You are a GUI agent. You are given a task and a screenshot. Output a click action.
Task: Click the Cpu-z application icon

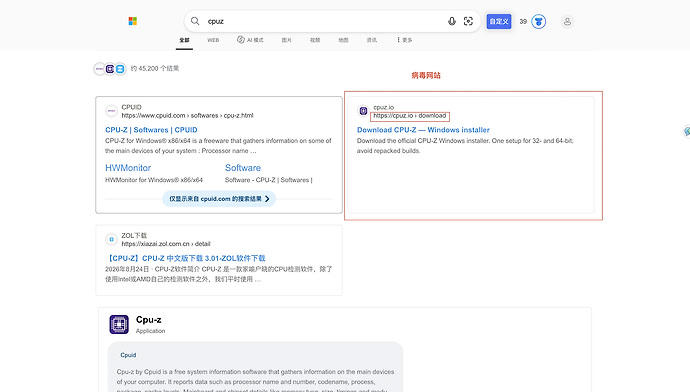coord(119,324)
